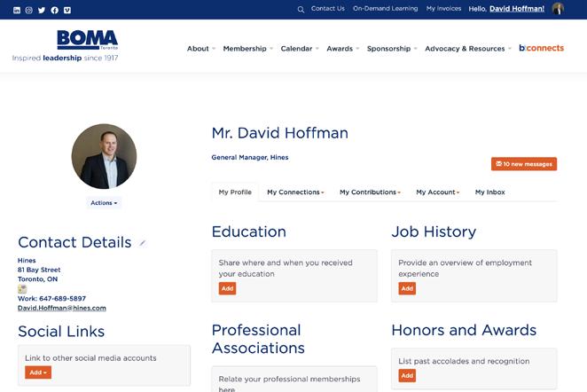Open the Add dropdown in Social Links

[38, 372]
